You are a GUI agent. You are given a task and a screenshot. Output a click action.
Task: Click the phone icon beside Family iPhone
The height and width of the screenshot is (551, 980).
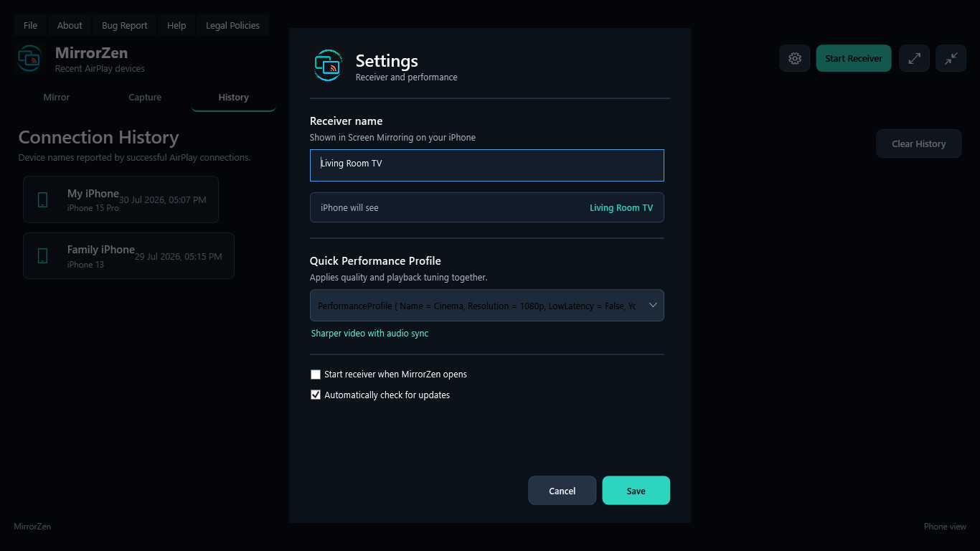(43, 256)
